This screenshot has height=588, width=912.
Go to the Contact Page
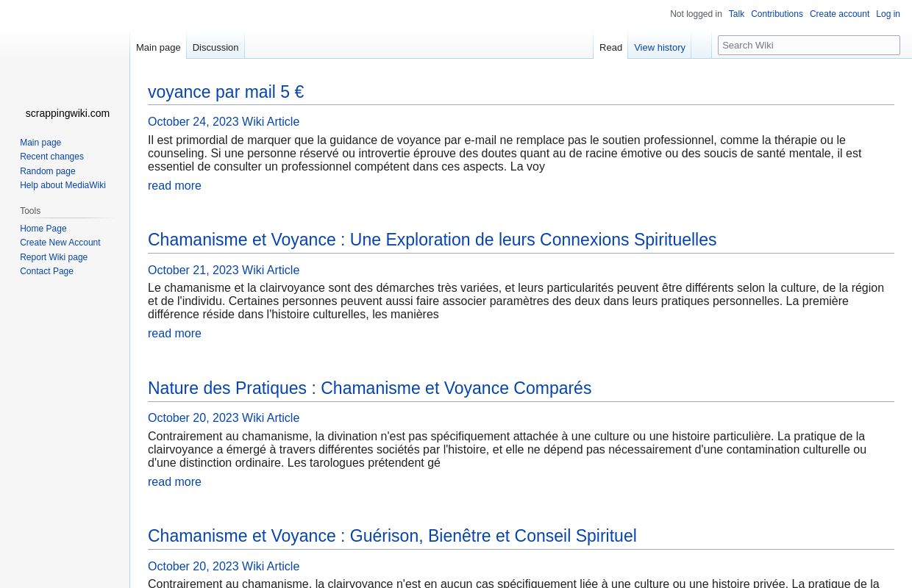pos(46,271)
